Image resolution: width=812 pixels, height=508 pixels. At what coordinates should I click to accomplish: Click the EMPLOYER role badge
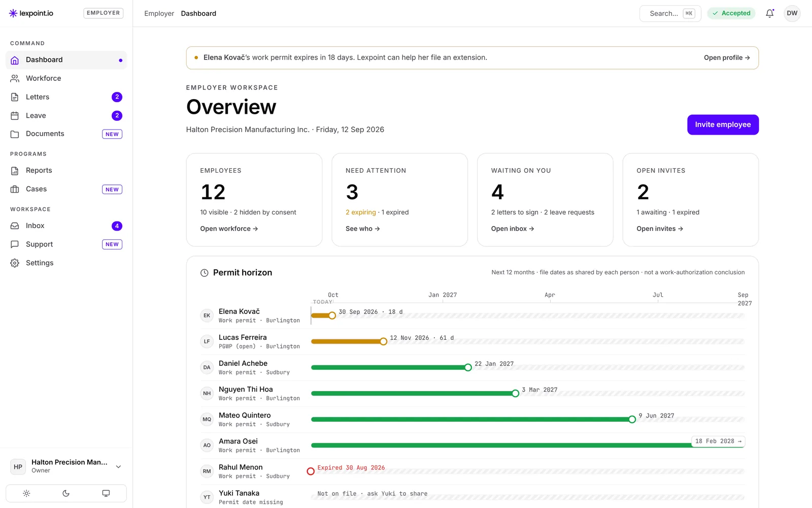103,13
